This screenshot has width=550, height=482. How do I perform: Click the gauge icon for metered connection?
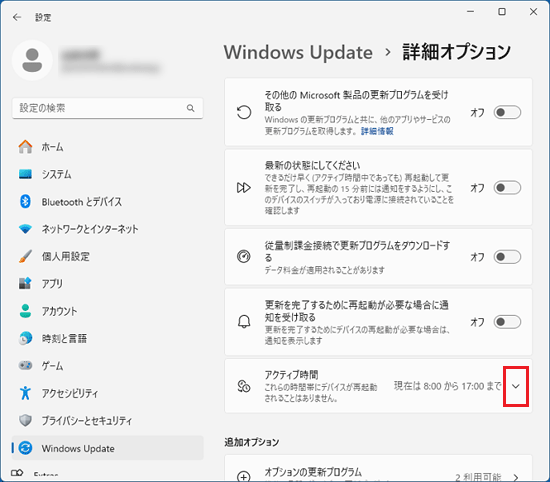tap(244, 256)
